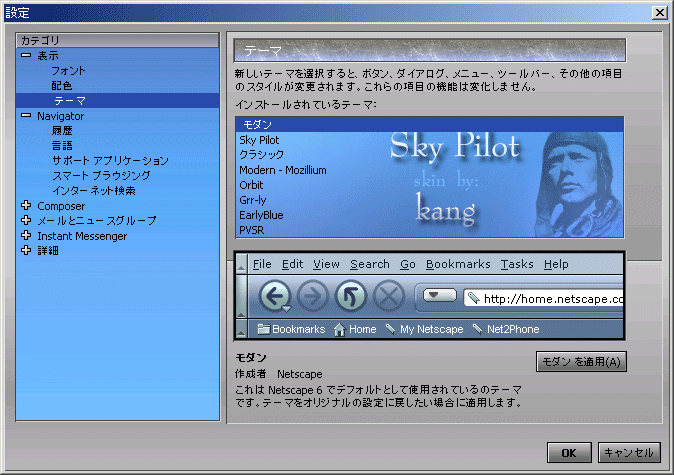Click the Forward arrow icon in preview
This screenshot has height=475, width=674.
[x=312, y=296]
